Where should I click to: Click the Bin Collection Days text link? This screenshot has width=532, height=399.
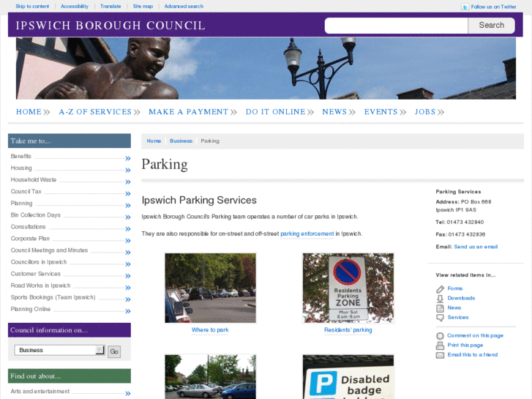36,215
